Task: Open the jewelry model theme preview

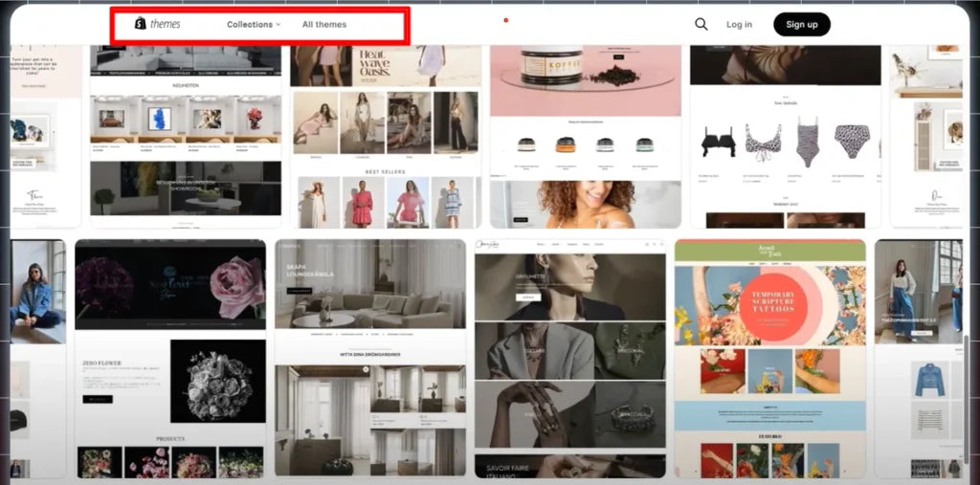Action: pos(570,358)
